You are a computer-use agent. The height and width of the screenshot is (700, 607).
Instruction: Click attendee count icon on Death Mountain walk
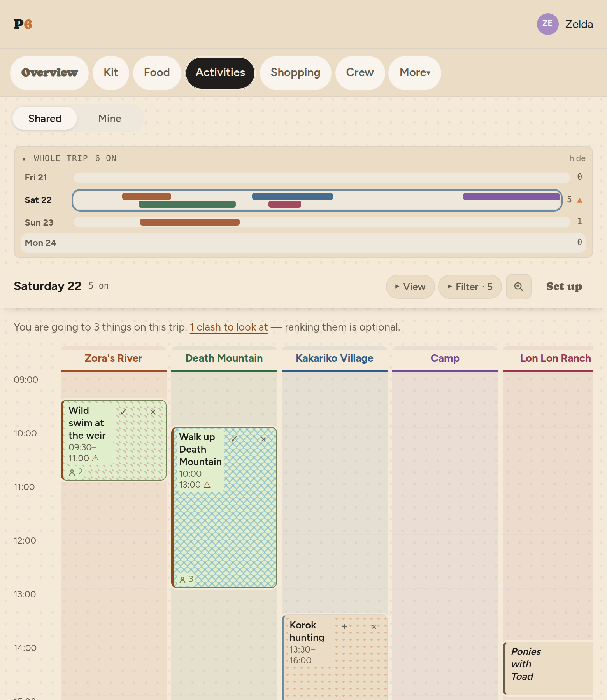(182, 580)
